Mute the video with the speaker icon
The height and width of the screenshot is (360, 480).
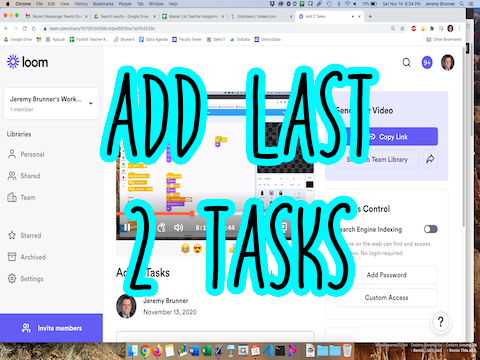click(178, 227)
